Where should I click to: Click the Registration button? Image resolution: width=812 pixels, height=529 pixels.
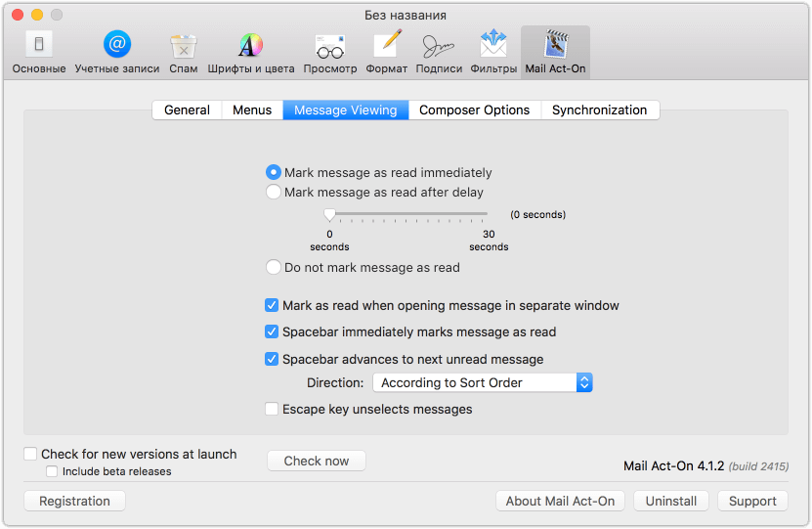click(x=74, y=501)
